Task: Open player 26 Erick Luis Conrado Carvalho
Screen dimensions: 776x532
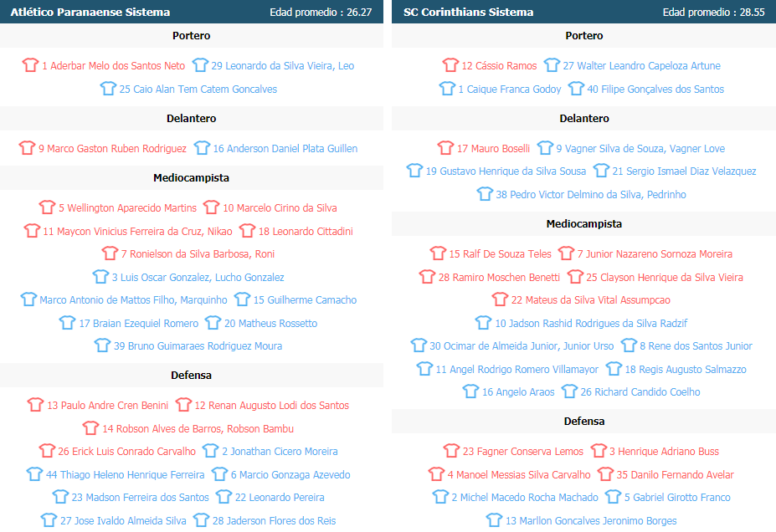Action: coord(126,452)
